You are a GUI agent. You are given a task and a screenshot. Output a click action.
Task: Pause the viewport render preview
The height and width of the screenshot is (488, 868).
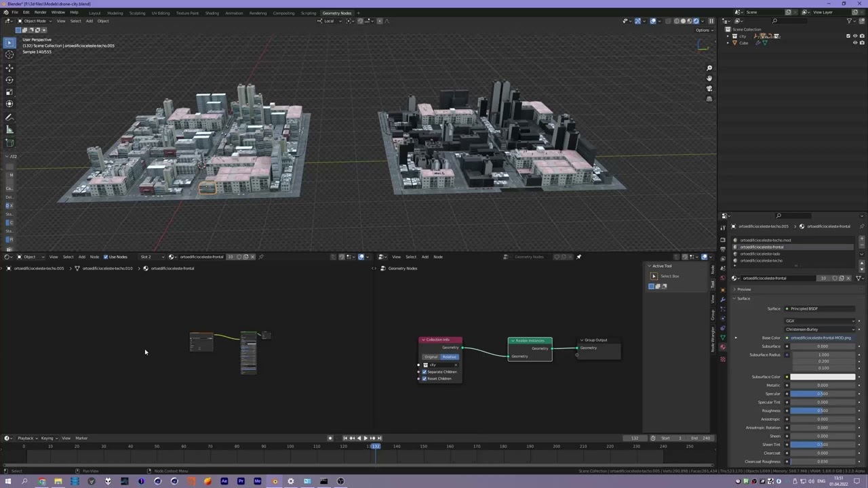(x=711, y=21)
